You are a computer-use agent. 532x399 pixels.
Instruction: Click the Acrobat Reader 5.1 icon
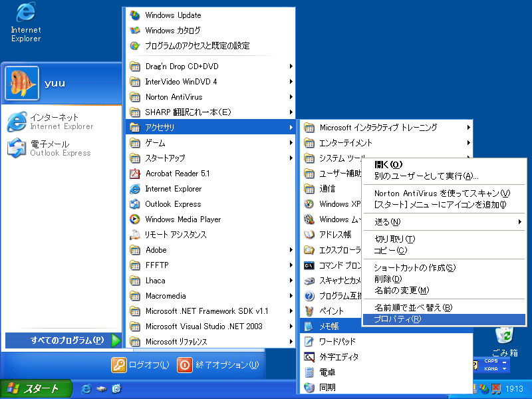tap(135, 174)
